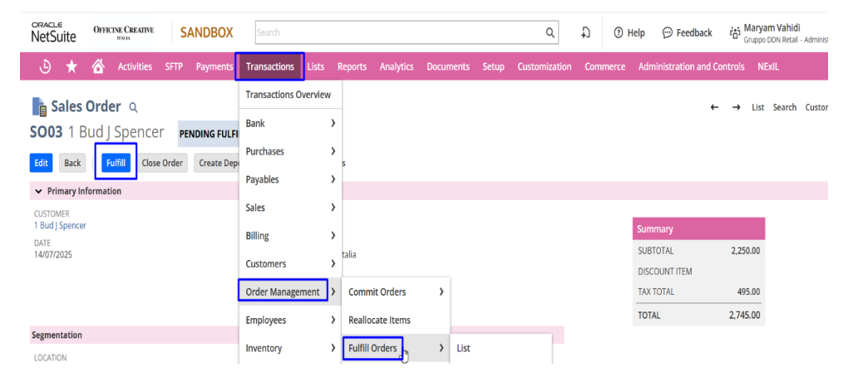Click the Segmentation section header

(x=57, y=335)
